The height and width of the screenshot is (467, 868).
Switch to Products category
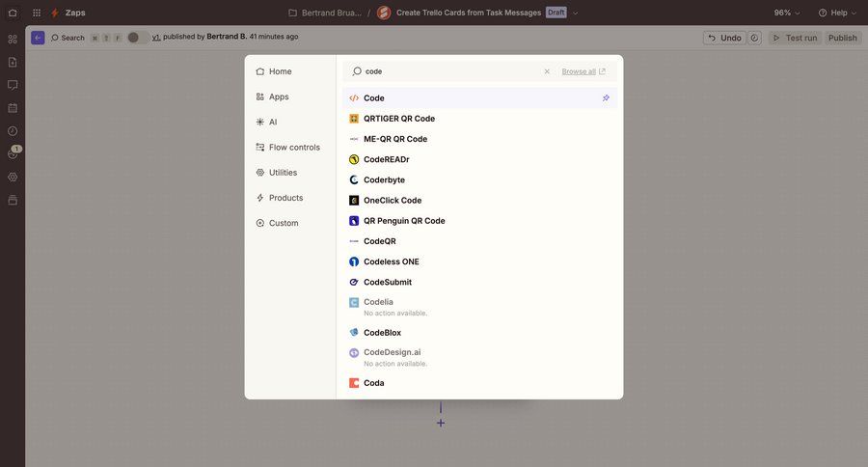coord(290,198)
